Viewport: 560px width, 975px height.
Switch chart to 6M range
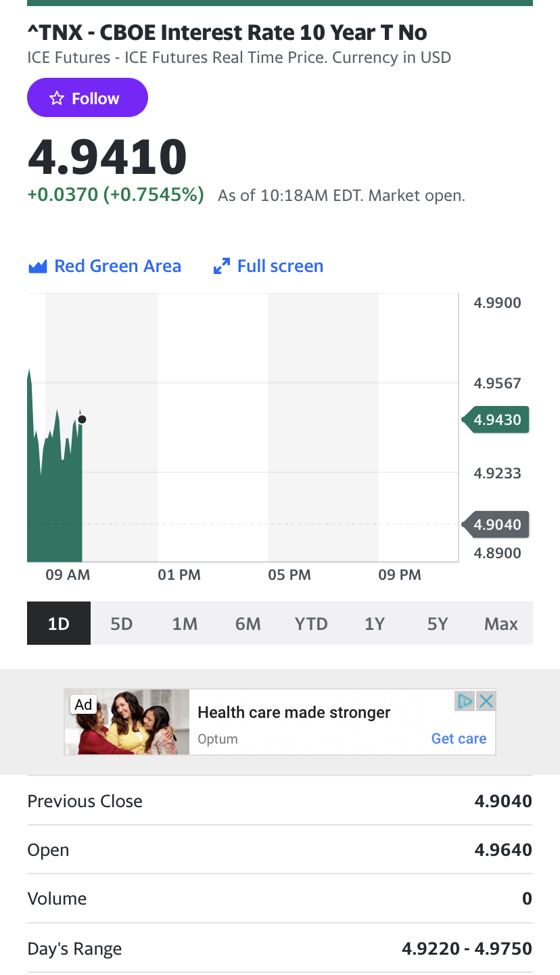(x=248, y=623)
